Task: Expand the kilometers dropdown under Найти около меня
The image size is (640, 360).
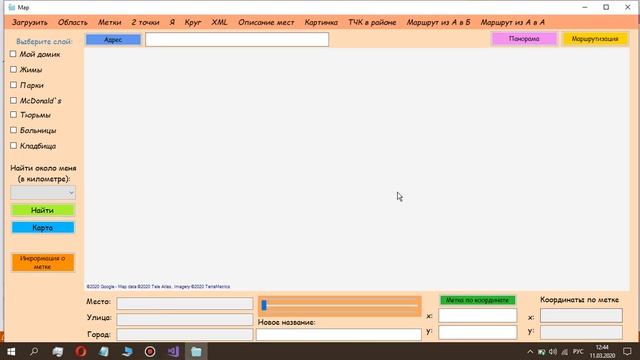Action: (43, 193)
